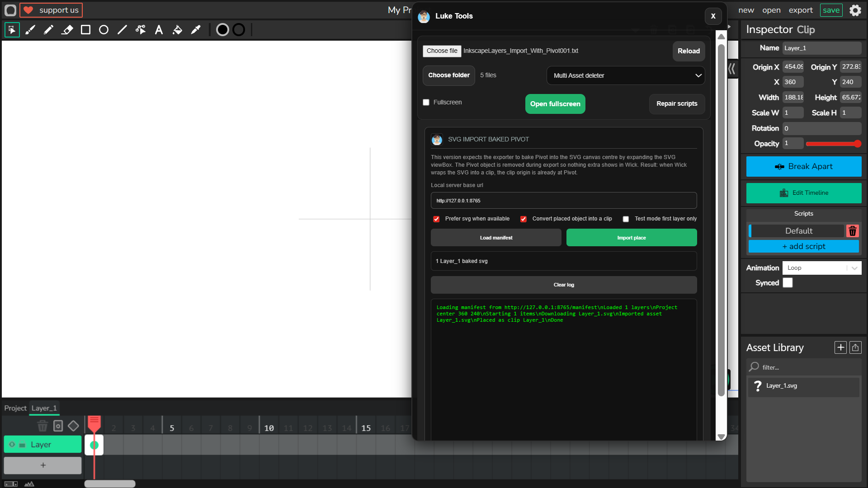Pick the Ellipse tool
The height and width of the screenshot is (488, 868).
coord(104,30)
